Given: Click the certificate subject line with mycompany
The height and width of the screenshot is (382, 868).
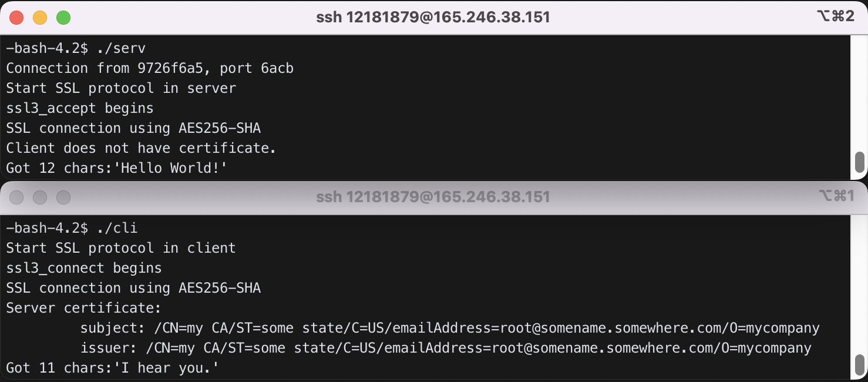Looking at the screenshot, I should pos(450,327).
